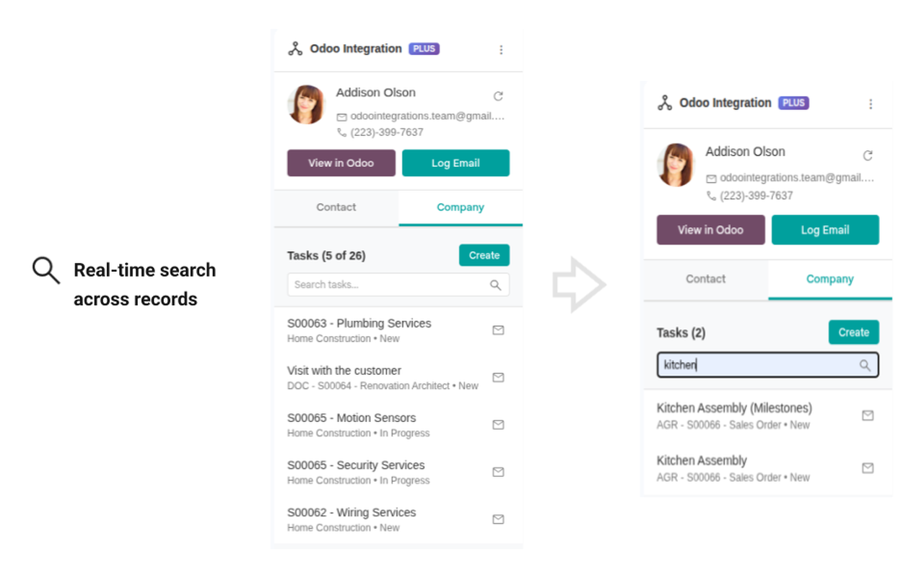Click Log Email button in left panel
The width and height of the screenshot is (924, 578).
pos(456,163)
